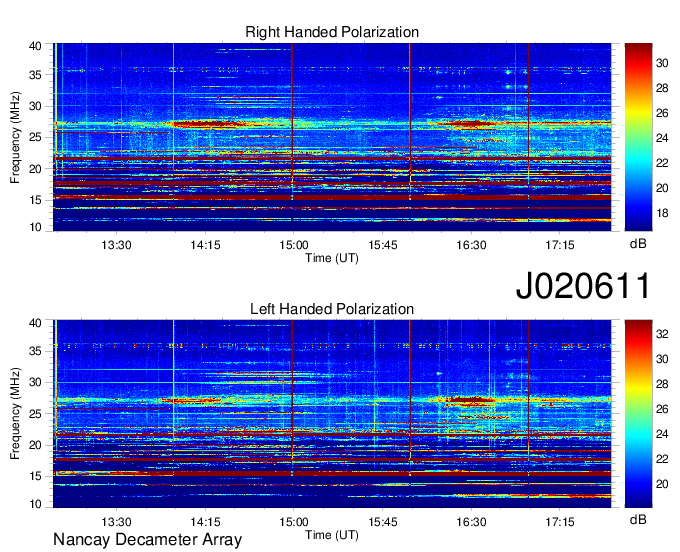Click 15:00 time tick under Left Handed plot

[x=294, y=522]
